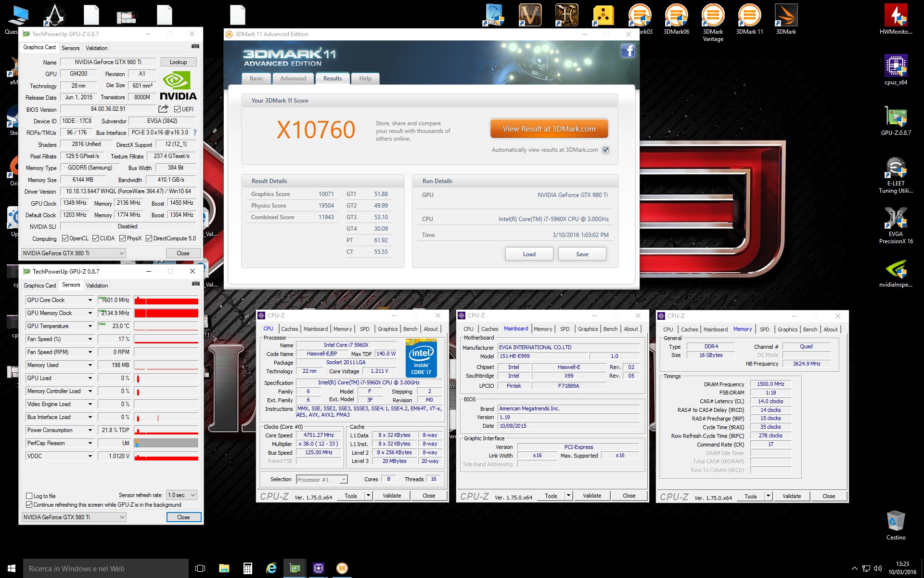This screenshot has height=578, width=924.
Task: Toggle CUDA checkbox in GPU-Z
Action: [x=96, y=238]
